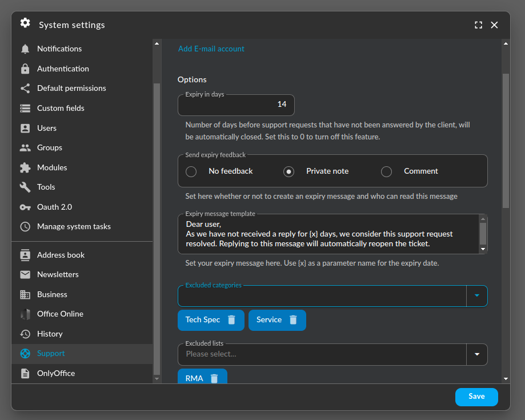This screenshot has width=525, height=420.
Task: Select the No feedback radio option
Action: pos(191,171)
